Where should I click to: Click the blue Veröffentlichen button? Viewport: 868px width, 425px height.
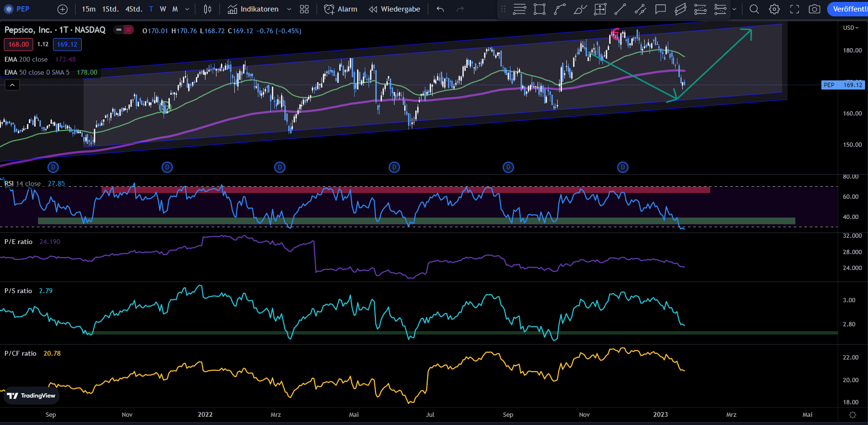tap(849, 9)
